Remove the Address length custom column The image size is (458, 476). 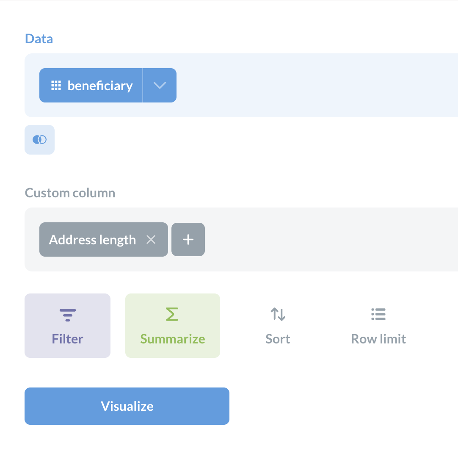pyautogui.click(x=151, y=240)
